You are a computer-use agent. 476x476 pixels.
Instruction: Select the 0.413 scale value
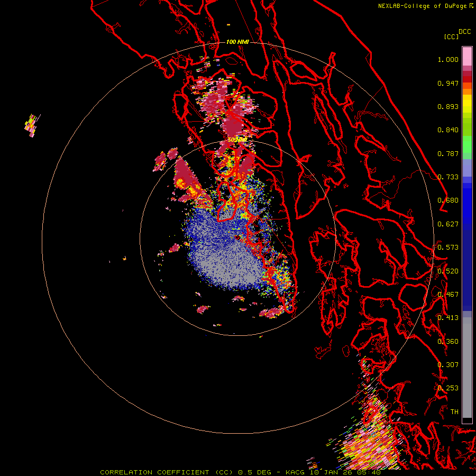[448, 318]
